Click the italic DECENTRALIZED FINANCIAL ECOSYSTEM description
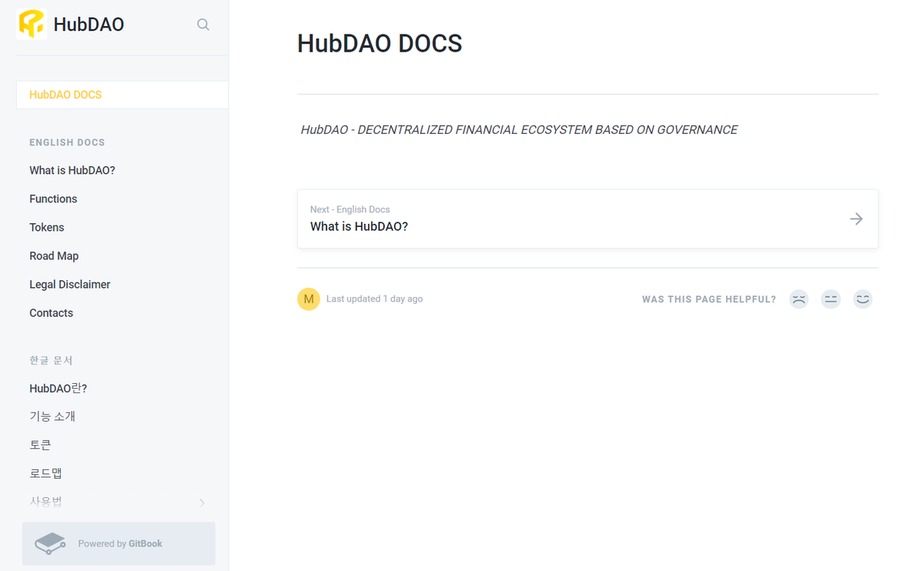This screenshot has height=571, width=924. tap(519, 129)
